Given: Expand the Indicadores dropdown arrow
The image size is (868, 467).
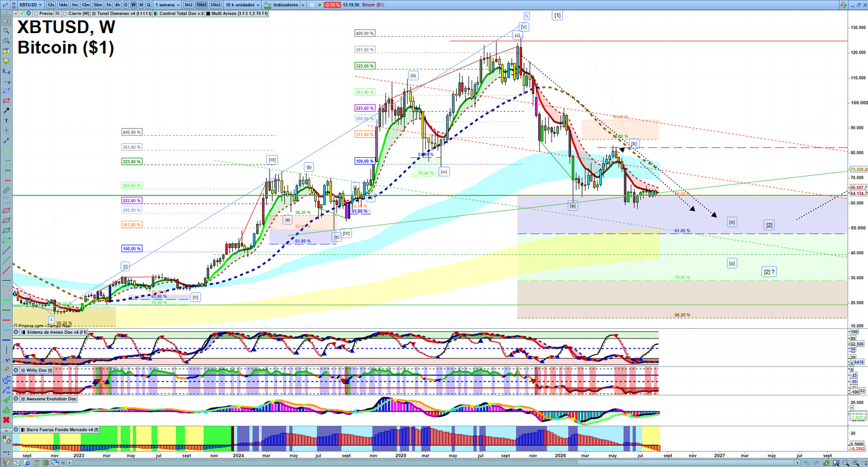Looking at the screenshot, I should tap(303, 5).
